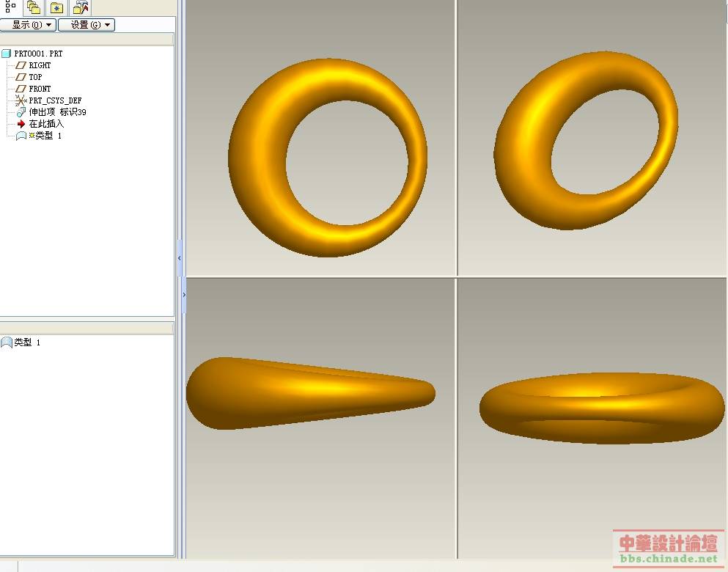Click the top-left ring viewport
This screenshot has width=728, height=572.
(x=328, y=158)
